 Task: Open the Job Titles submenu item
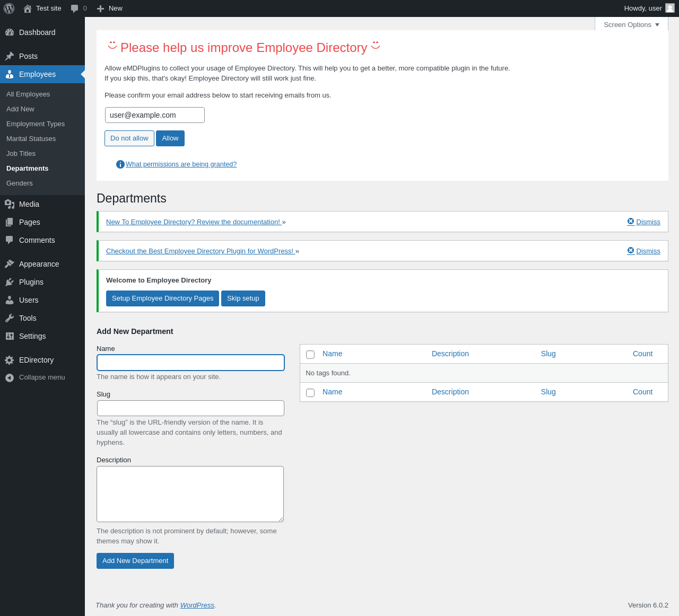[21, 153]
